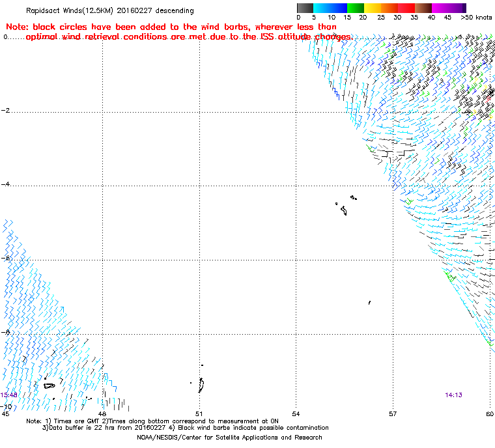The height and width of the screenshot is (448, 495).
Task: Click the title 'Rapidscat Winds(12.5KM) 20160227 descending'
Action: coord(110,10)
